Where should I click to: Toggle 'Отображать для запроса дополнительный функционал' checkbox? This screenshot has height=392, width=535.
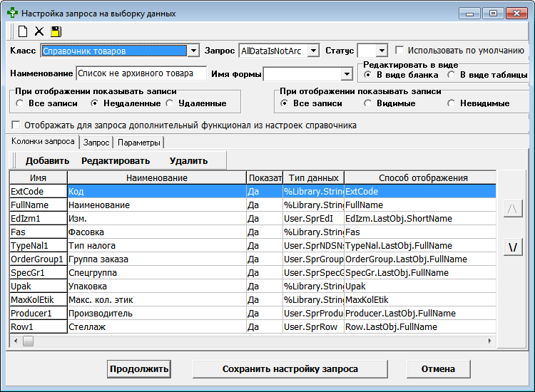tap(16, 125)
